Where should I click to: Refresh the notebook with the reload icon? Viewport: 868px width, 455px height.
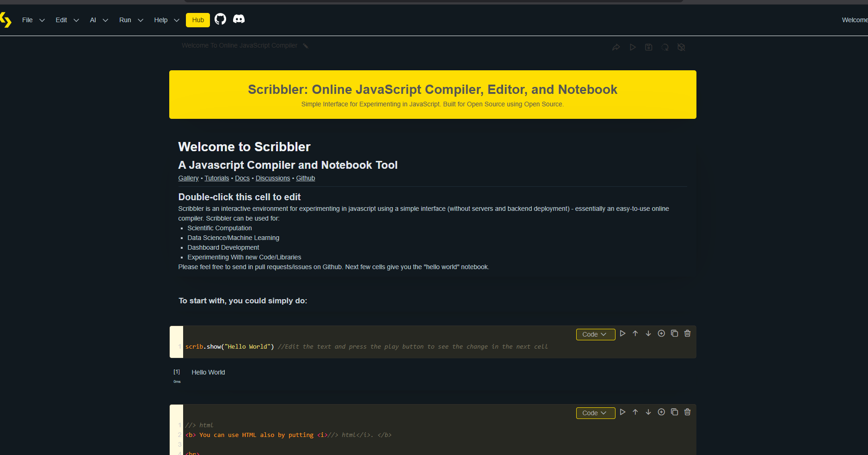click(665, 47)
